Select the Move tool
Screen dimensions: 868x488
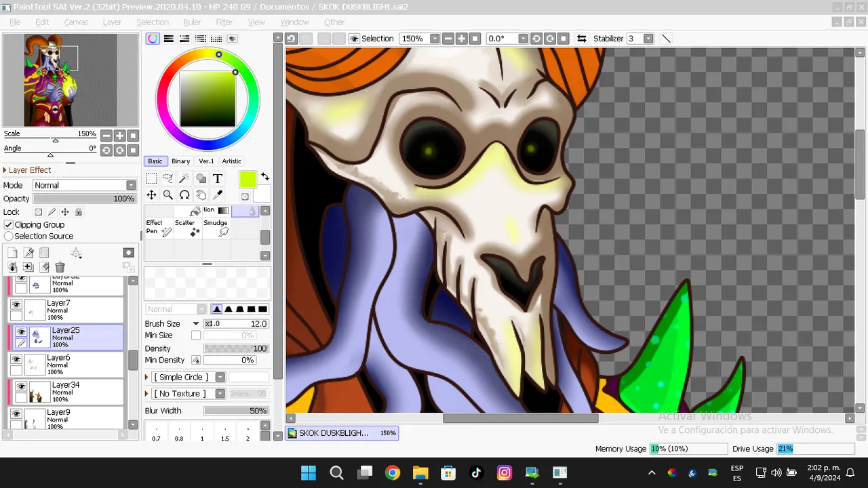(151, 195)
